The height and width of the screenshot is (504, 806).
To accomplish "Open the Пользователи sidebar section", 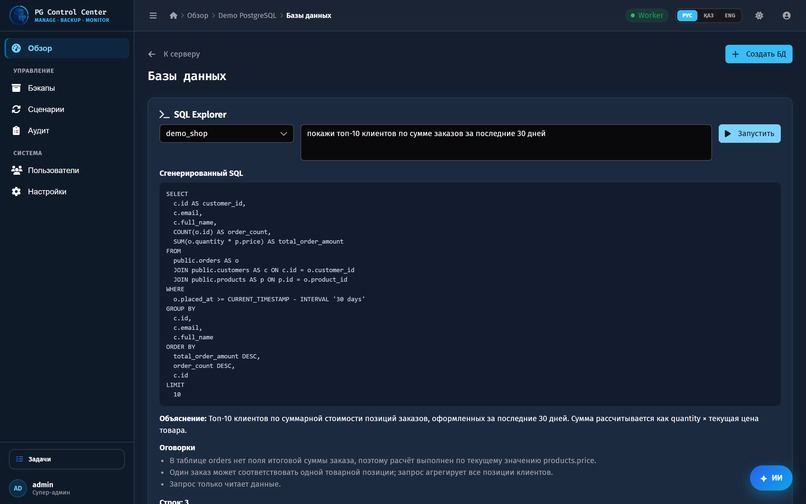I will click(67, 170).
